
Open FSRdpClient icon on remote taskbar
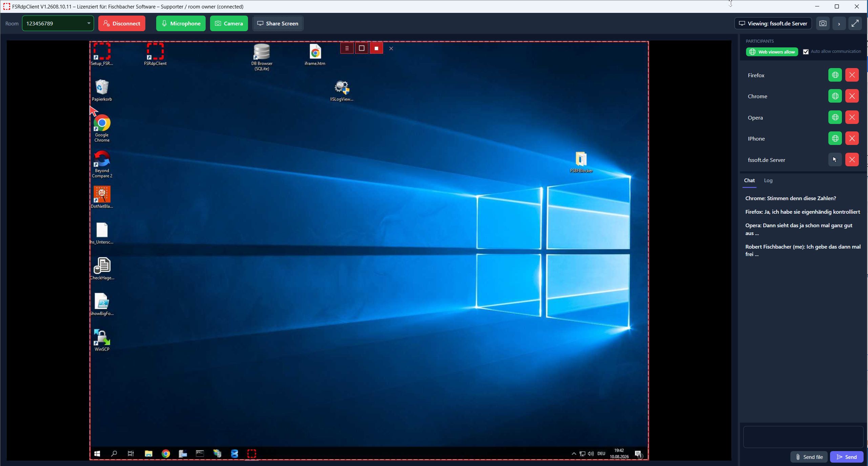coord(251,453)
